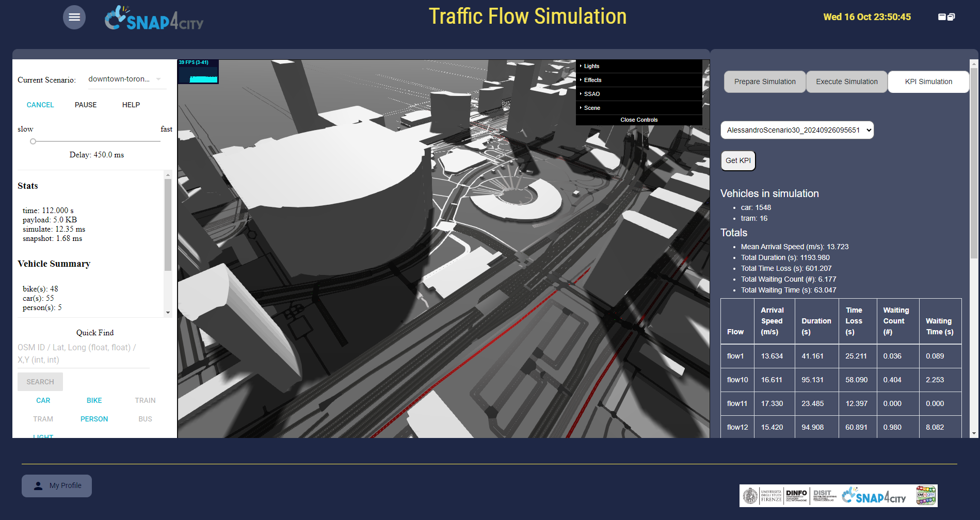Open the hamburger menu button

pos(74,17)
